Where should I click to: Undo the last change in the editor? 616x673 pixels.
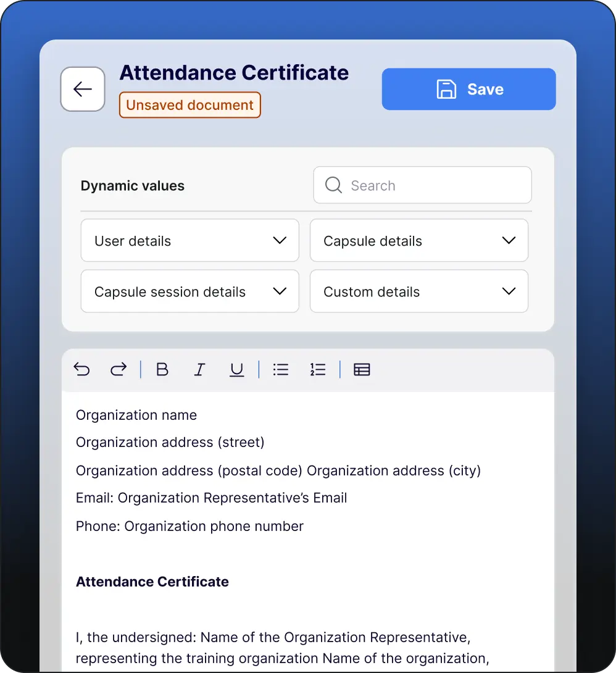point(82,369)
